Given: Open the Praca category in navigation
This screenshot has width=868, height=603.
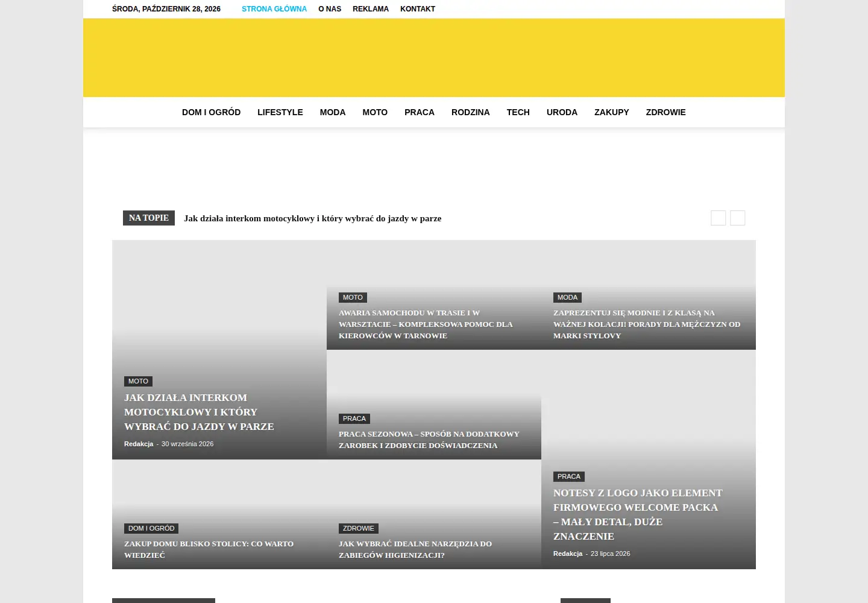Looking at the screenshot, I should click(x=420, y=112).
